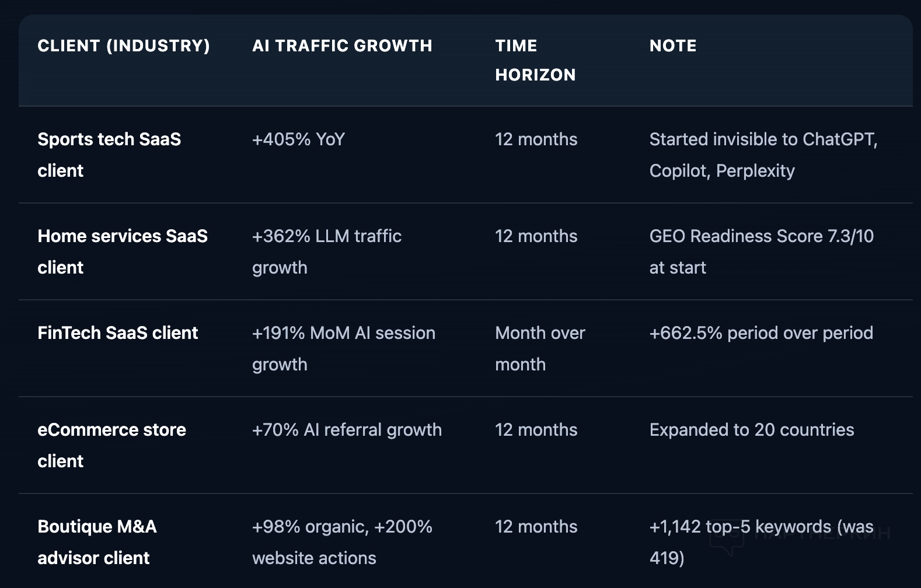Click the +98% organic, +200% website actions cell

tap(342, 542)
